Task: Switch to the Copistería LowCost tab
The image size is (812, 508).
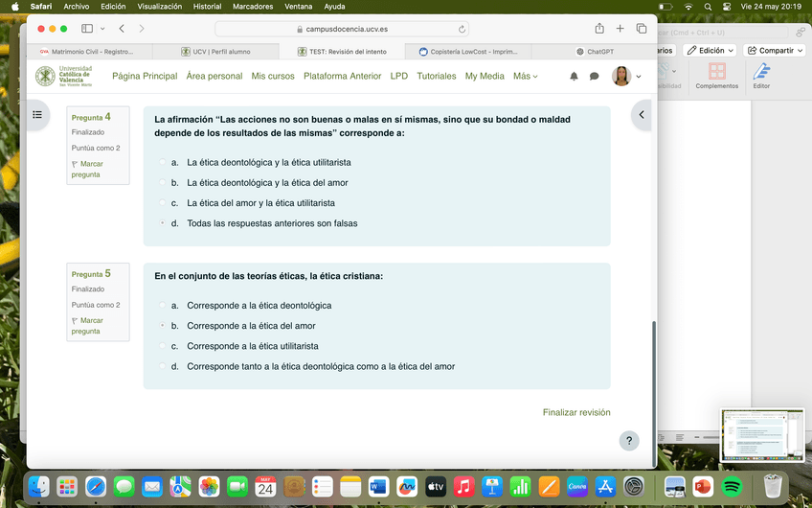Action: tap(468, 52)
